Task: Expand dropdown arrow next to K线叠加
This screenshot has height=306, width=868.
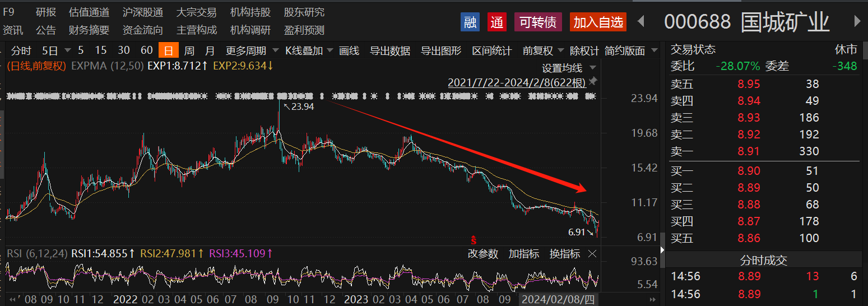Action: [x=329, y=50]
